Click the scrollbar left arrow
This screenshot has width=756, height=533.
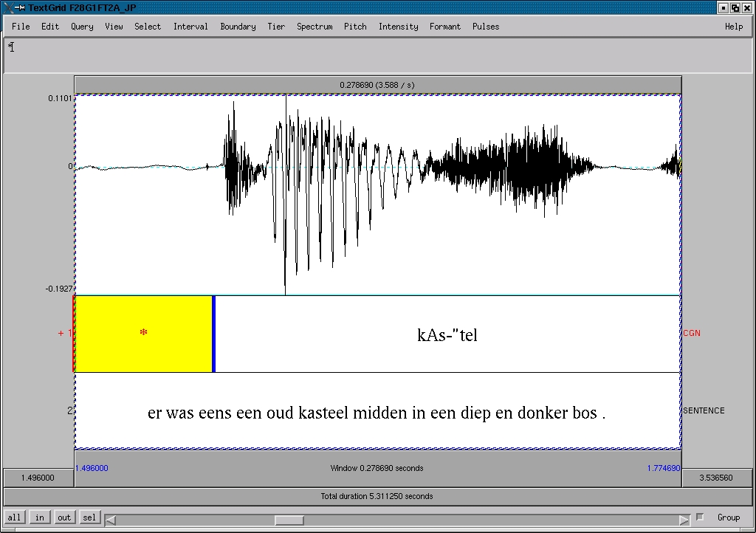click(111, 520)
